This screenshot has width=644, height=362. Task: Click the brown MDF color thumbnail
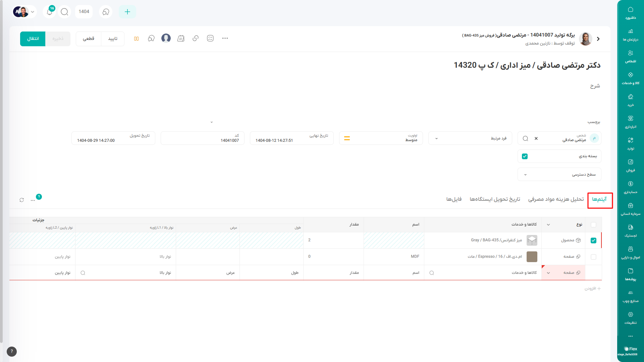coord(532,257)
